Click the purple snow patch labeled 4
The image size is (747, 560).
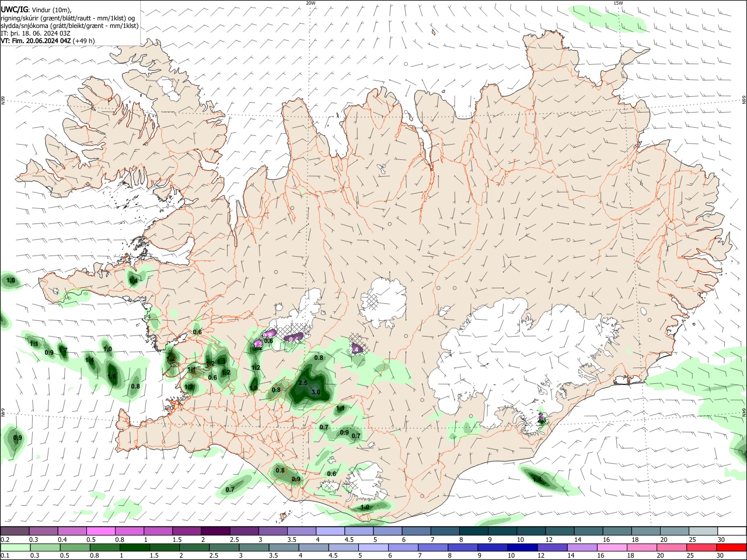pyautogui.click(x=356, y=348)
